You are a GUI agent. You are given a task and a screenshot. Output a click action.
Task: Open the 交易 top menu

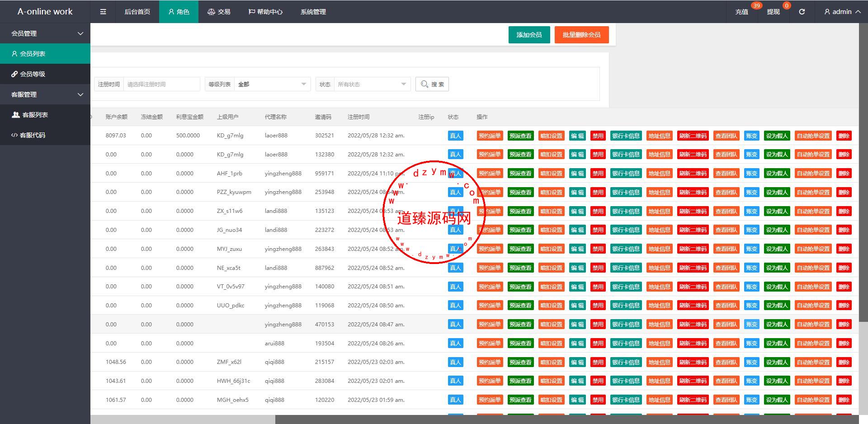pyautogui.click(x=219, y=12)
